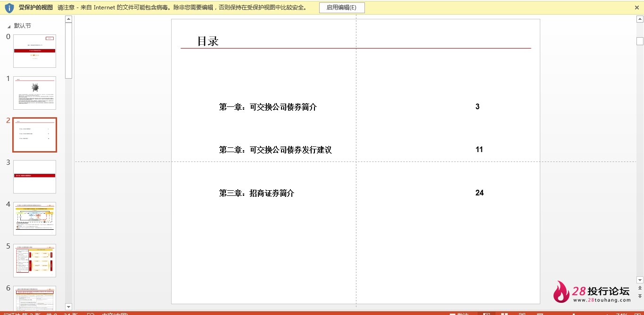The width and height of the screenshot is (644, 315).
Task: Select slide thumbnail 1 with gear image
Action: click(34, 93)
